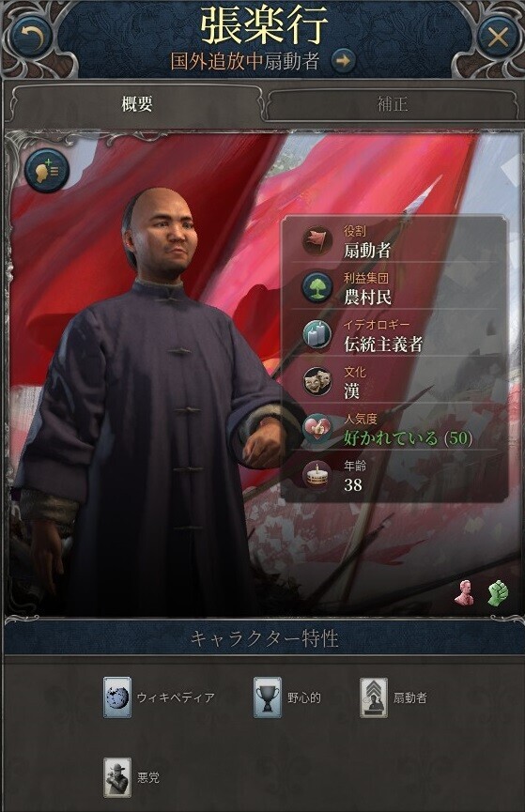Click the red flag 役割 icon
This screenshot has height=812, width=525.
click(x=317, y=240)
